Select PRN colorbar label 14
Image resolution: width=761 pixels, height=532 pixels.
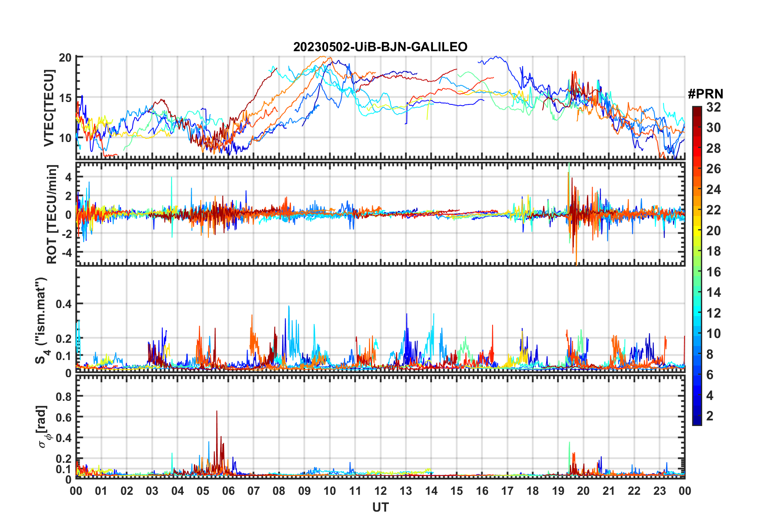[x=713, y=292]
